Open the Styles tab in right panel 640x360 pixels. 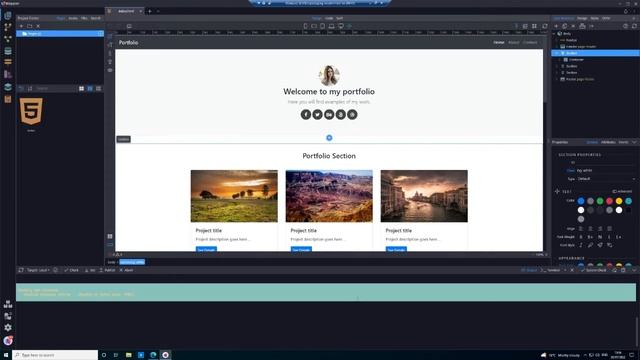pyautogui.click(x=595, y=18)
